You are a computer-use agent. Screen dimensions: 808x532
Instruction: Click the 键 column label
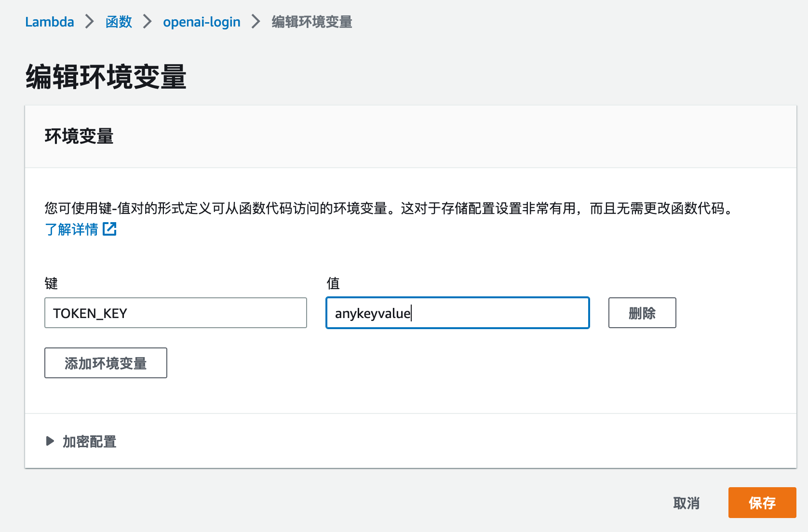[51, 283]
